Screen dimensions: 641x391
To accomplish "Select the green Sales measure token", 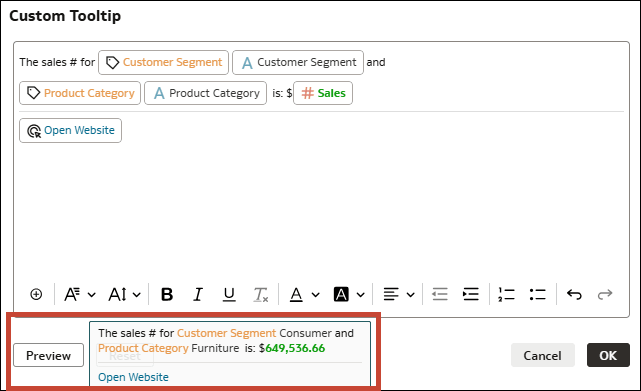I will click(323, 93).
